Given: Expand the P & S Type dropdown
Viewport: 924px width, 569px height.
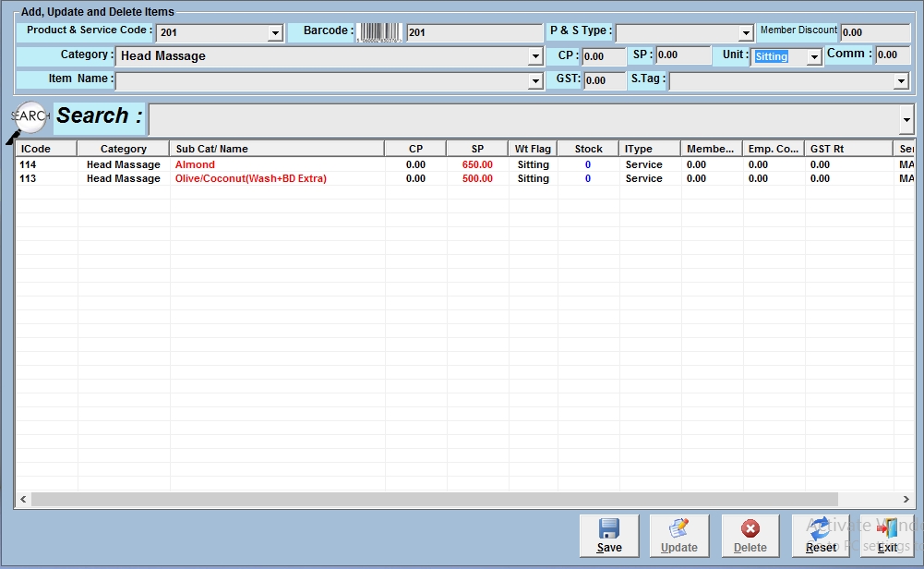Looking at the screenshot, I should [x=746, y=33].
